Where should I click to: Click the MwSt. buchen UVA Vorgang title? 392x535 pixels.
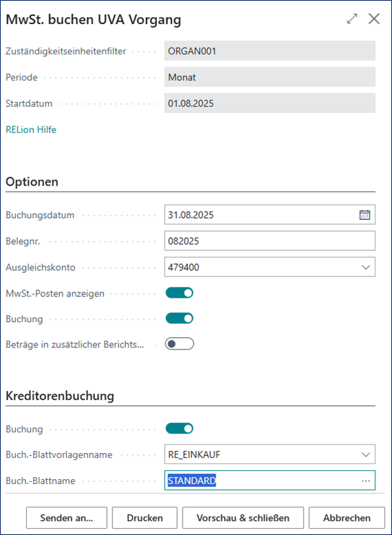pyautogui.click(x=94, y=20)
